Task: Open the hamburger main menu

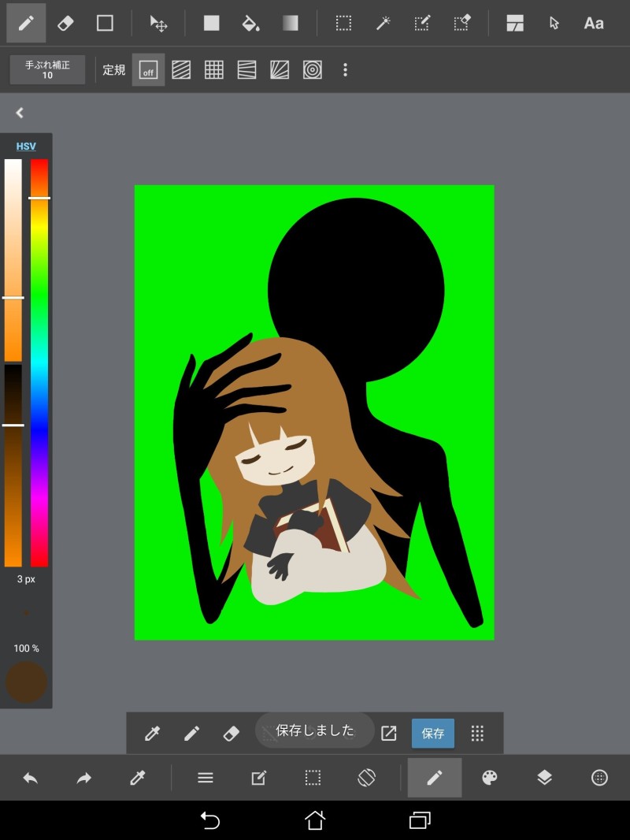Action: [x=206, y=778]
